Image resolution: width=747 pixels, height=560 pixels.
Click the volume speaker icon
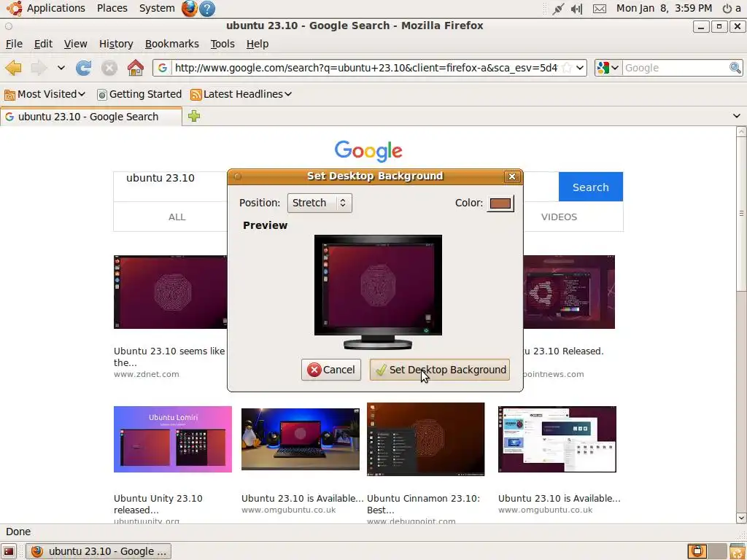[576, 9]
